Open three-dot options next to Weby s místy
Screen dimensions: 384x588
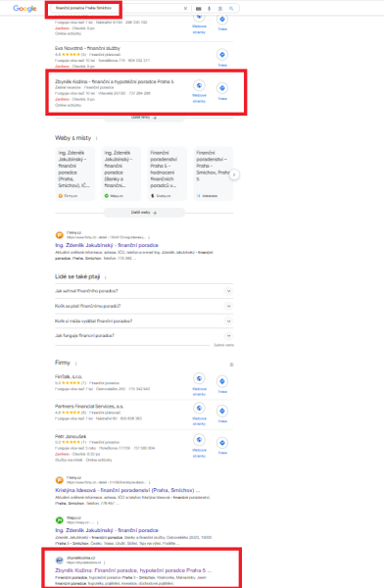[96, 138]
